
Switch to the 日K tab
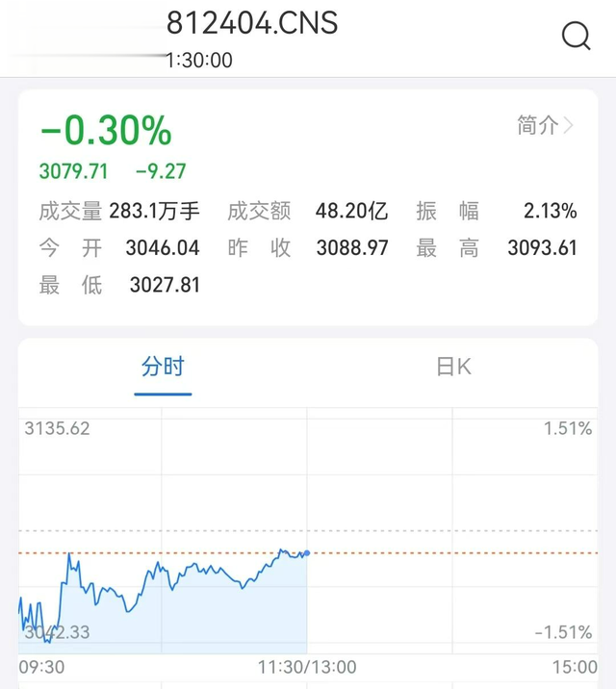(x=454, y=367)
